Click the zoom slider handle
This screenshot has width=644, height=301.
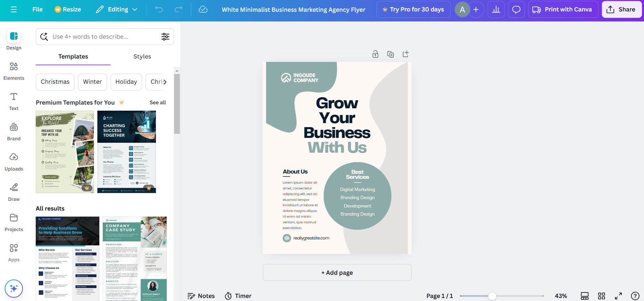click(492, 296)
